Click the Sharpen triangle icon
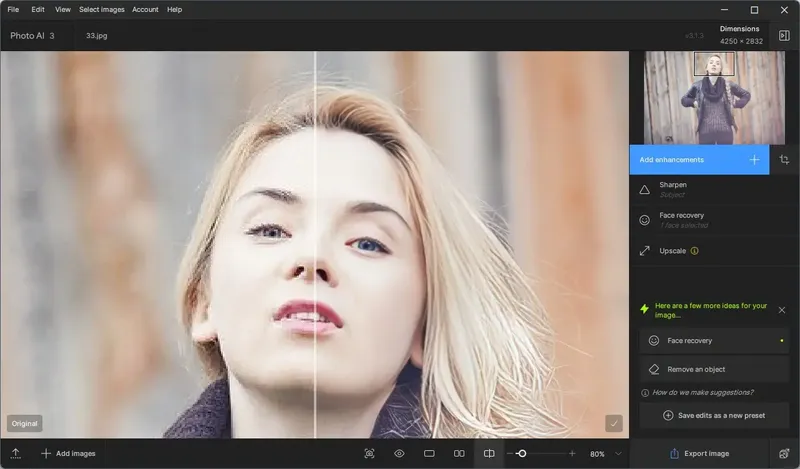This screenshot has width=800, height=469. pos(644,190)
